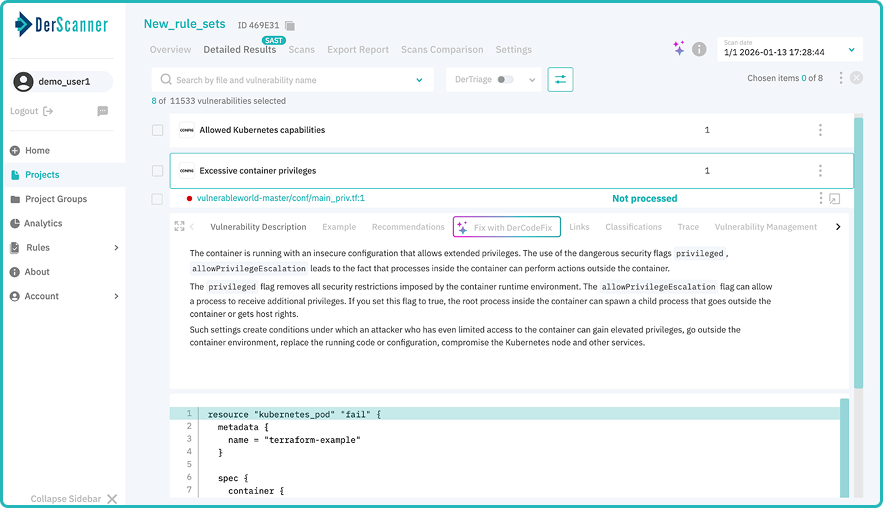The width and height of the screenshot is (883, 508).
Task: Open the DerTriage dropdown arrow
Action: 532,80
